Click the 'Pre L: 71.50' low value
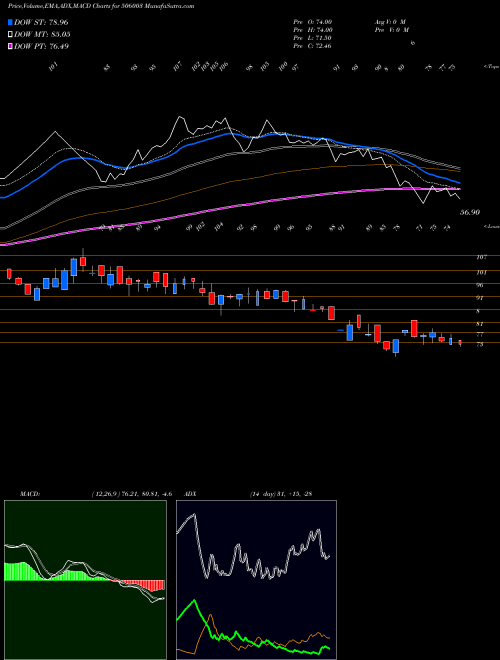 click(313, 38)
